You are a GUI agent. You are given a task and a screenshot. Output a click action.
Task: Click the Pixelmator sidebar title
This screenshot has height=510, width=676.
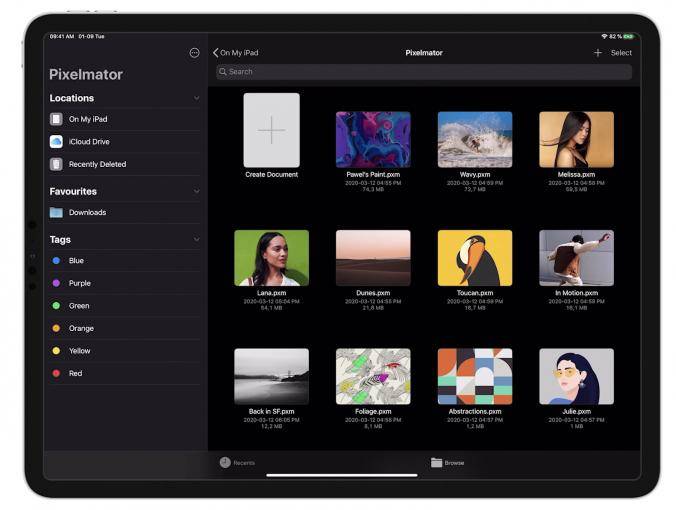pos(86,74)
